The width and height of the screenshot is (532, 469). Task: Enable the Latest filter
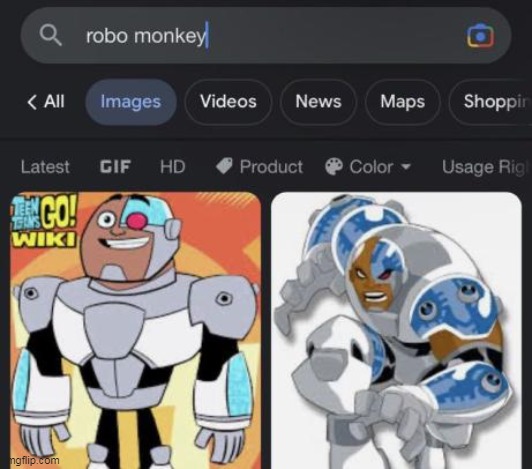pos(45,167)
